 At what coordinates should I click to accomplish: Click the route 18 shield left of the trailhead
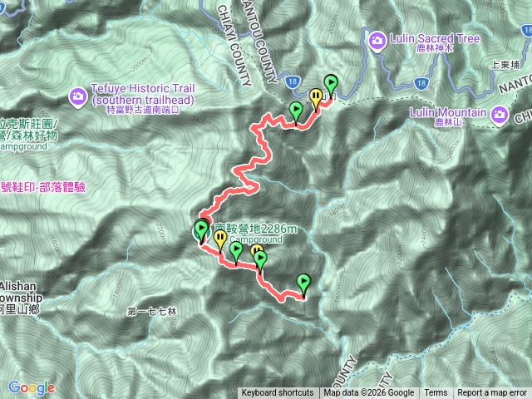pyautogui.click(x=293, y=81)
